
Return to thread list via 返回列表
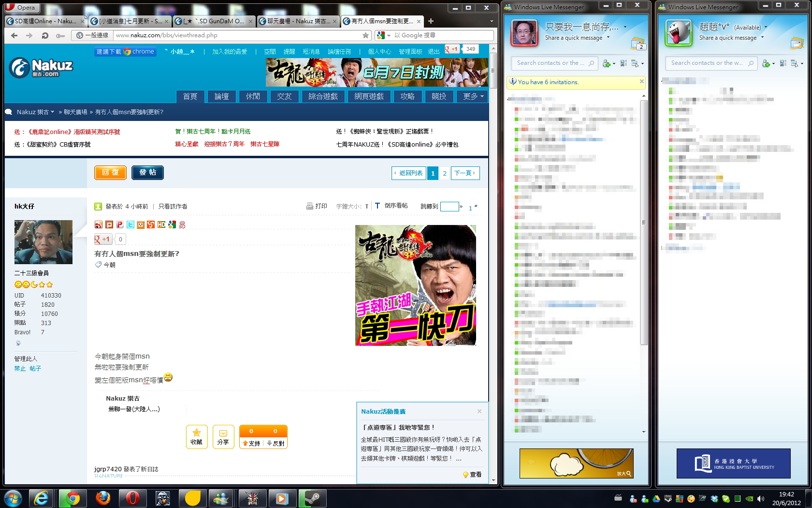click(x=408, y=173)
